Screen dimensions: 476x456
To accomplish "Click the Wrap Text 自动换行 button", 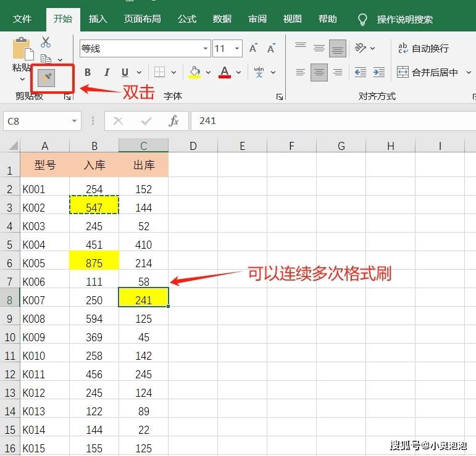I will coord(424,48).
